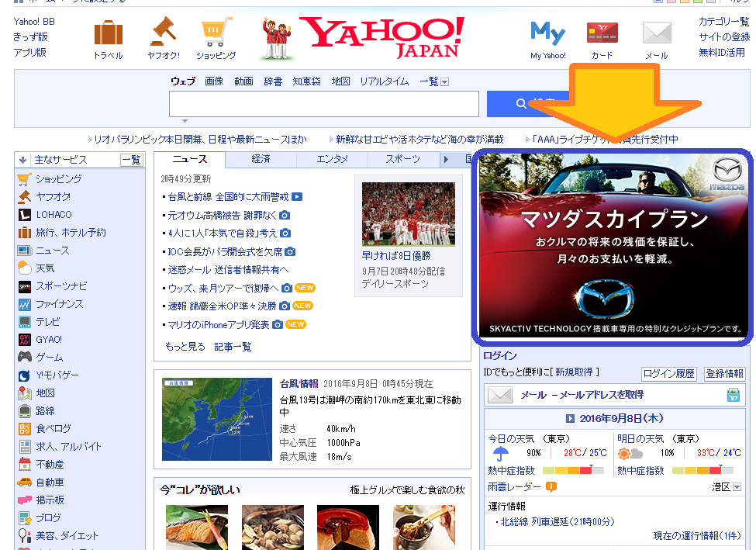Select the ニュース tab
Image resolution: width=756 pixels, height=550 pixels.
(190, 159)
